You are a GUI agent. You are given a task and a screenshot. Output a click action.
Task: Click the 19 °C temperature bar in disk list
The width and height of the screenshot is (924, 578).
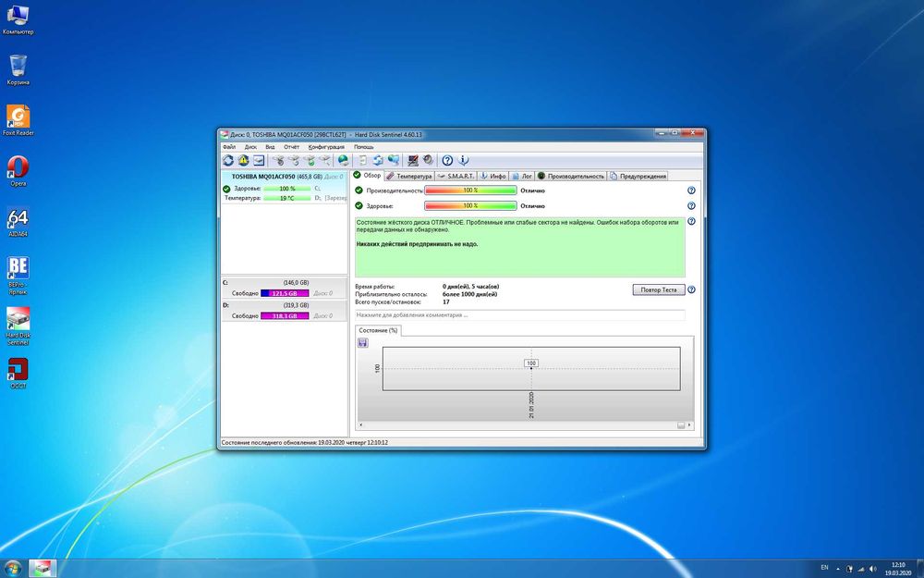tap(286, 198)
